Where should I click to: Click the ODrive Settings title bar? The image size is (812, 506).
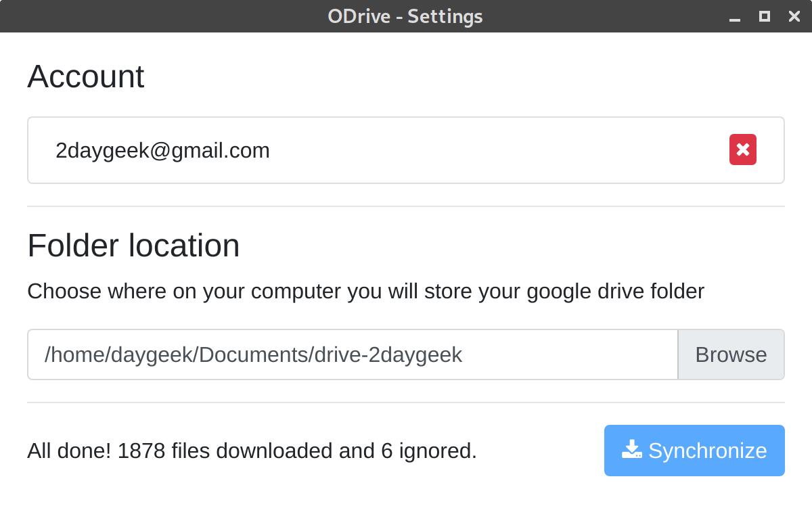pyautogui.click(x=405, y=16)
